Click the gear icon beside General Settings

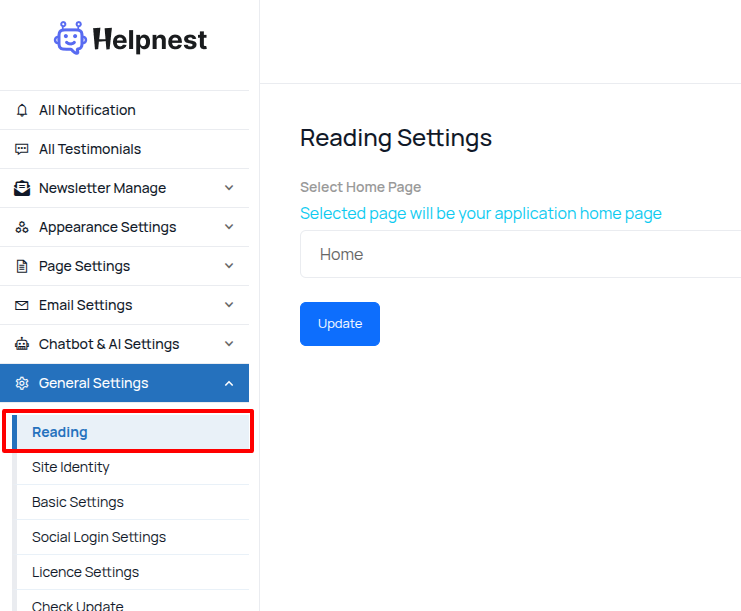tap(22, 383)
